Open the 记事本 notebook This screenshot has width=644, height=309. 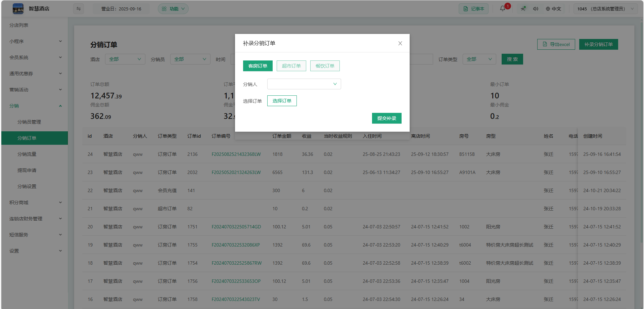point(473,9)
